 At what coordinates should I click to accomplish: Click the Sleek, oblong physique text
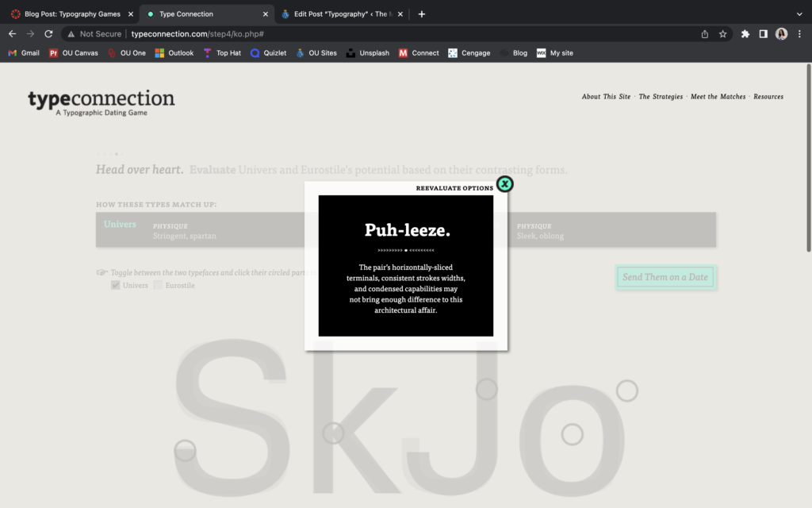[x=540, y=236]
